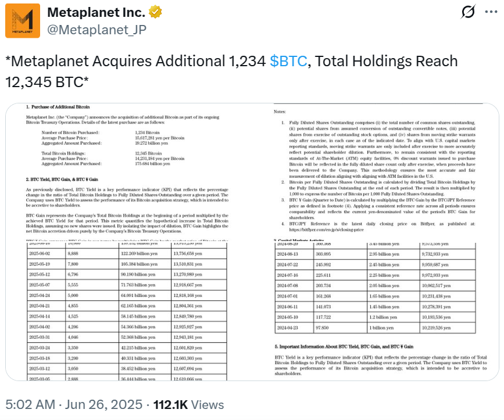Open the Metaplanet Inc. display name link
The image size is (504, 420).
point(96,12)
